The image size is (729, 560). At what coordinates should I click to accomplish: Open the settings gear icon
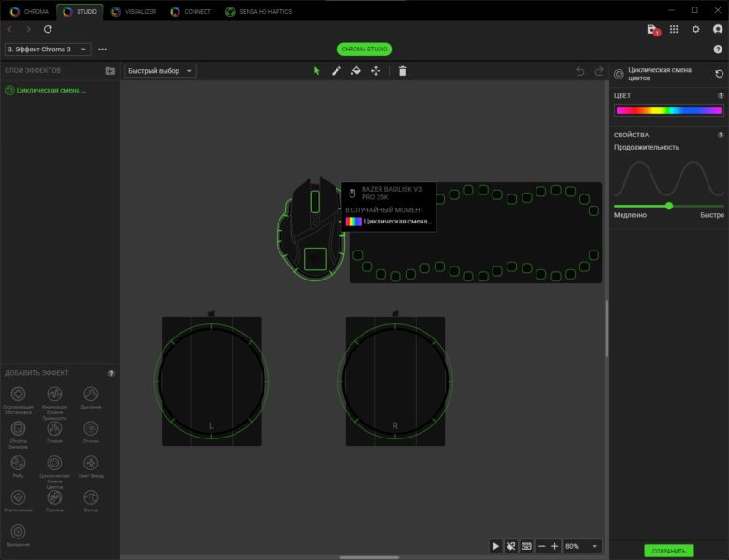coord(695,29)
